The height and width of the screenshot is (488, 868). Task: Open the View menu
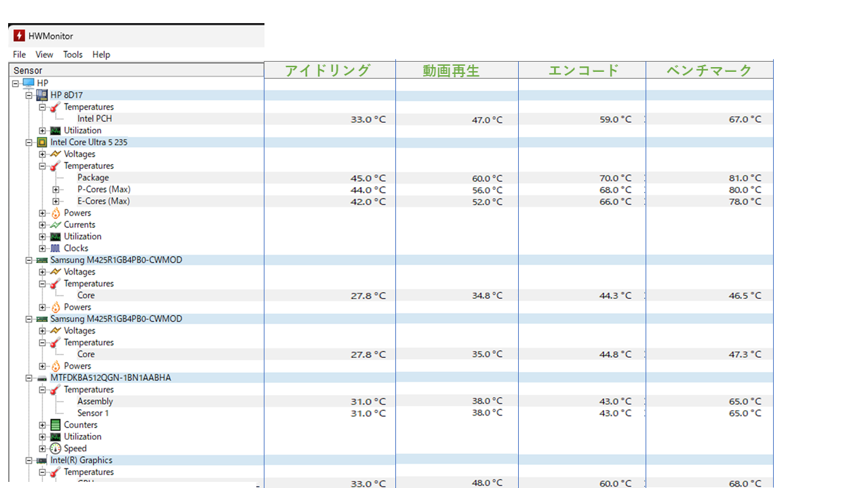coord(44,55)
